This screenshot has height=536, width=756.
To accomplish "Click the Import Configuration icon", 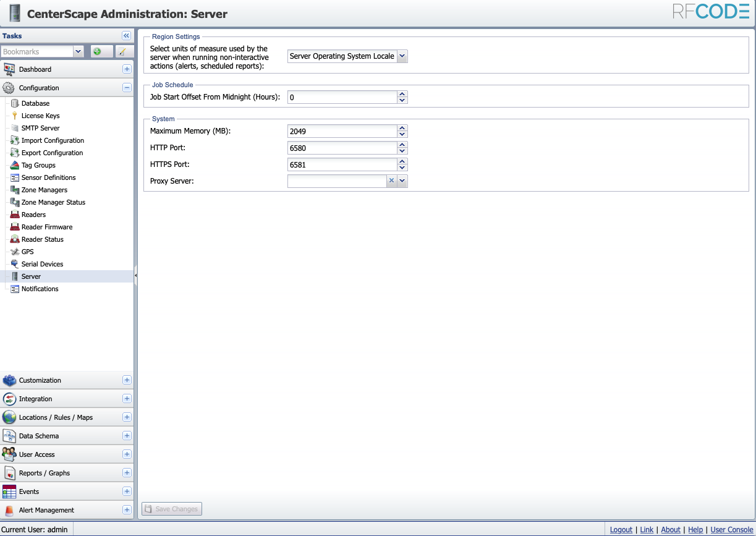I will coord(15,140).
